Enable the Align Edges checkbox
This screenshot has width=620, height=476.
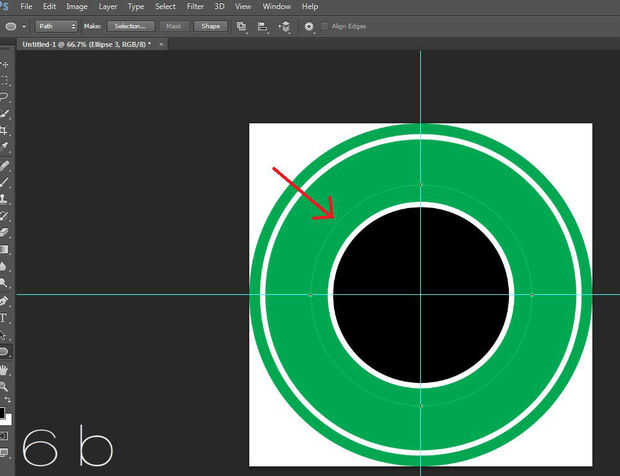(x=325, y=26)
